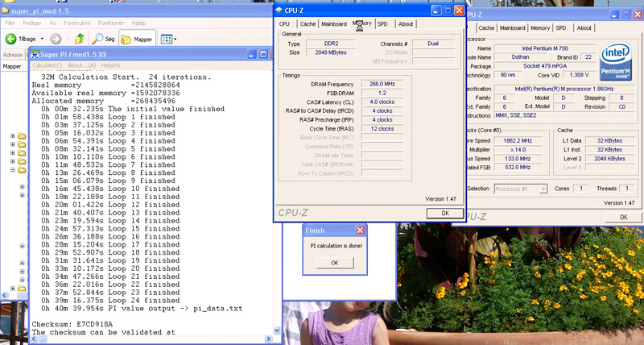Toggle the Mapper folders pane button

coord(137,39)
